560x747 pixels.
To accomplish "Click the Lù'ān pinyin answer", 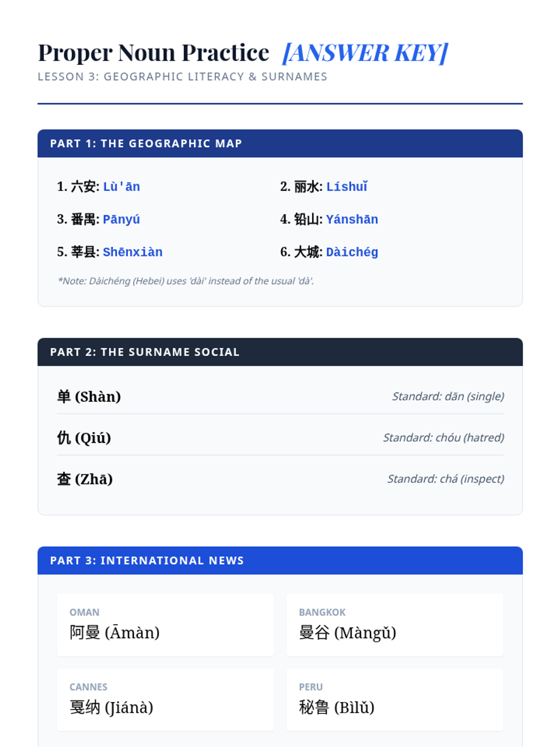I will 121,187.
